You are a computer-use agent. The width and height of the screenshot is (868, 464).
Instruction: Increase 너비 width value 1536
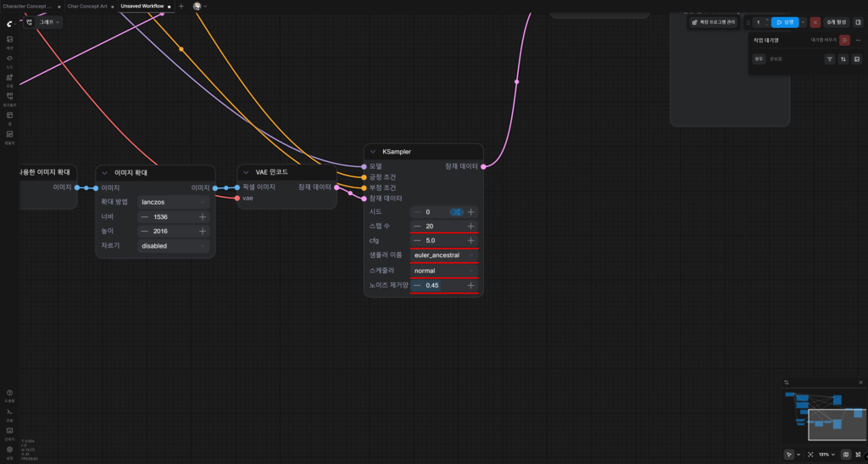[x=203, y=217]
